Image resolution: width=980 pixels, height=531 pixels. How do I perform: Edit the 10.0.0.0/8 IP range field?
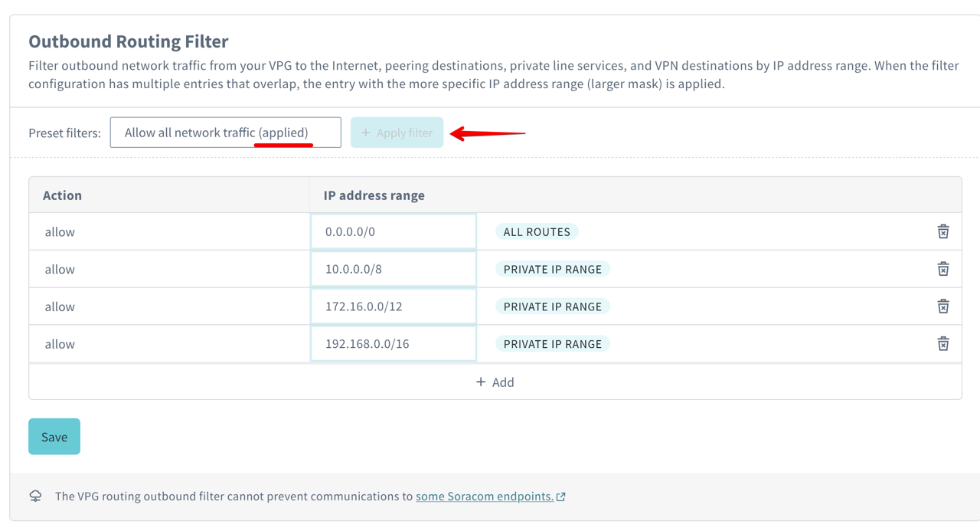coord(394,269)
